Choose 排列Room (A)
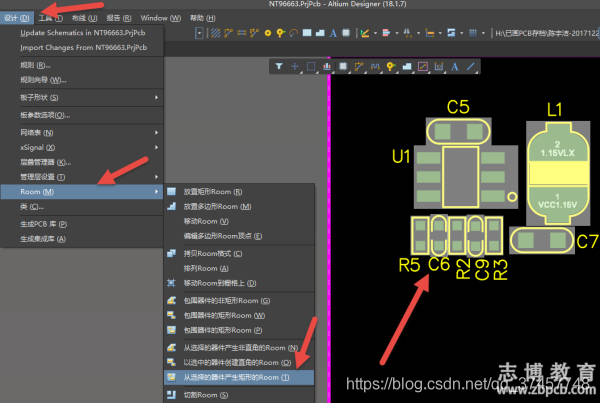The height and width of the screenshot is (403, 600). coord(239,268)
